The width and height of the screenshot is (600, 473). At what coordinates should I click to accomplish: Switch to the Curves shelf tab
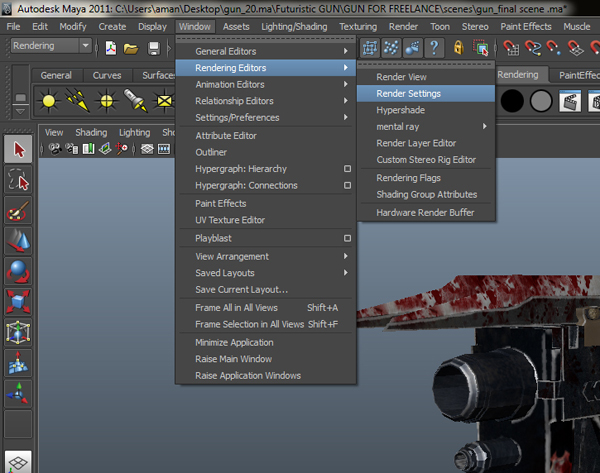click(x=107, y=75)
